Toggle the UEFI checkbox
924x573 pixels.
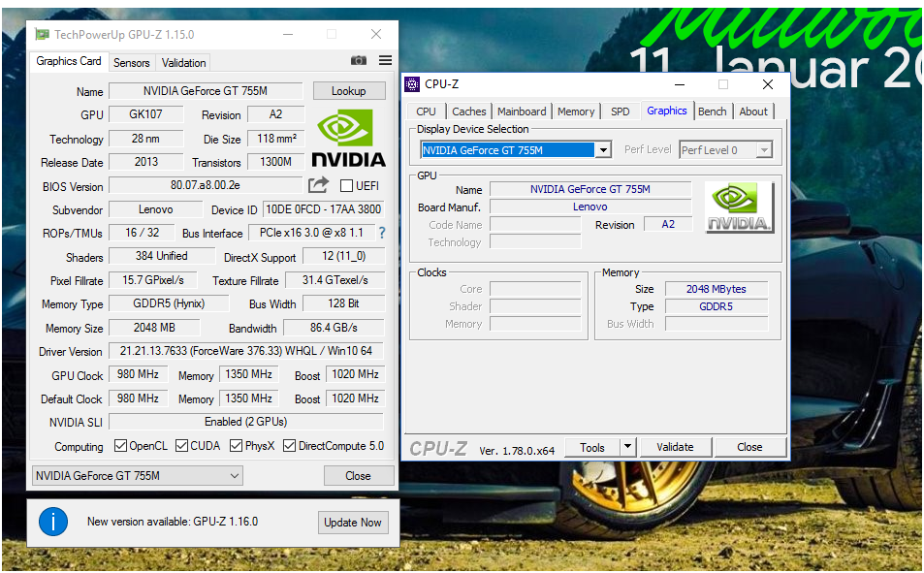point(346,186)
